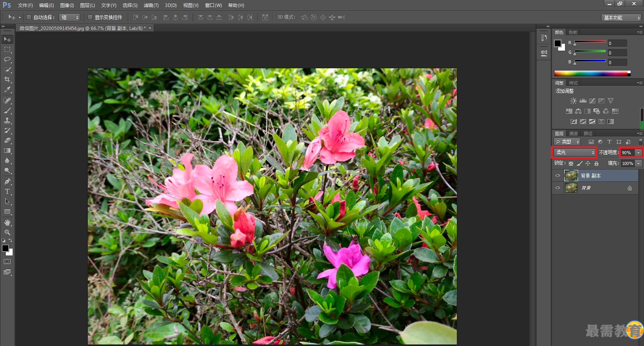The image size is (644, 346).
Task: Open the 基本功能 workspace dropdown
Action: coord(621,18)
